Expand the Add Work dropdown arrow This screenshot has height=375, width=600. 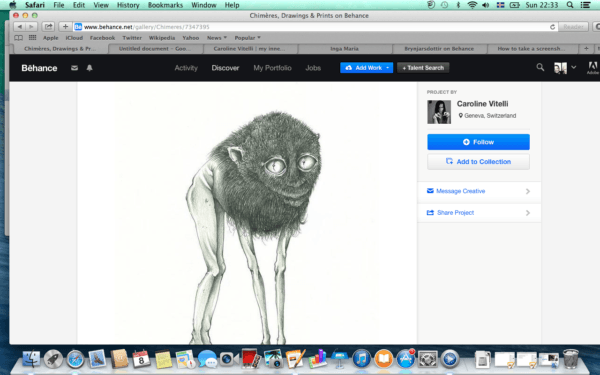(388, 68)
